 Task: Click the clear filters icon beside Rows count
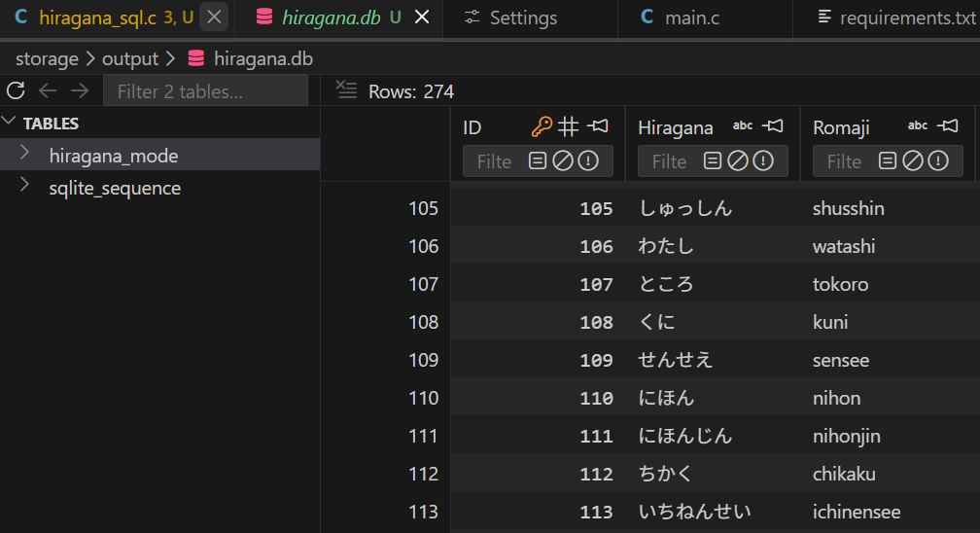pyautogui.click(x=347, y=90)
